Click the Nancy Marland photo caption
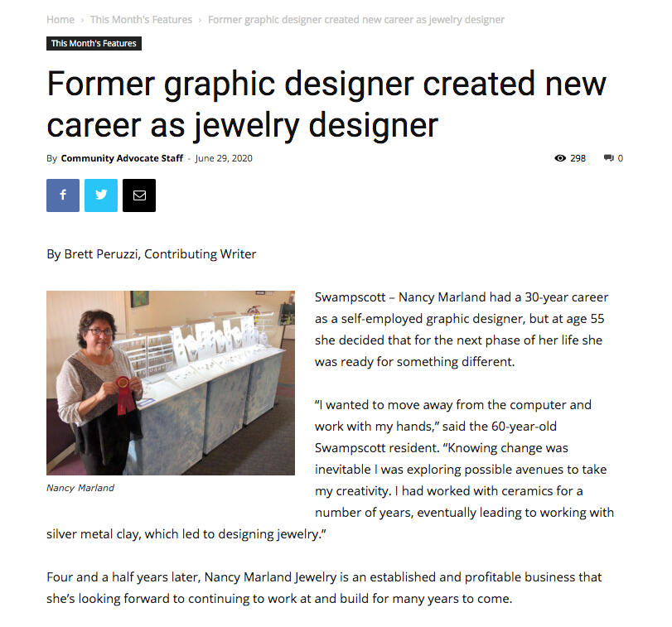This screenshot has width=672, height=627. click(x=80, y=488)
